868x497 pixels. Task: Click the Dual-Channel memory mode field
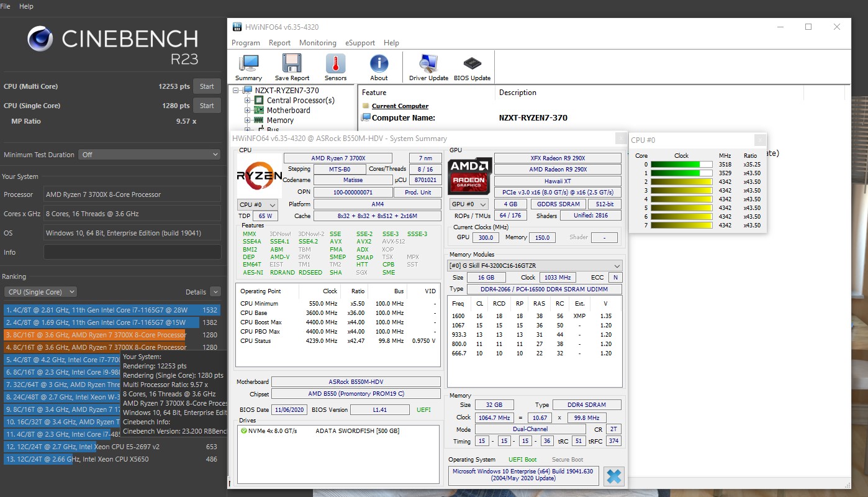pyautogui.click(x=530, y=429)
